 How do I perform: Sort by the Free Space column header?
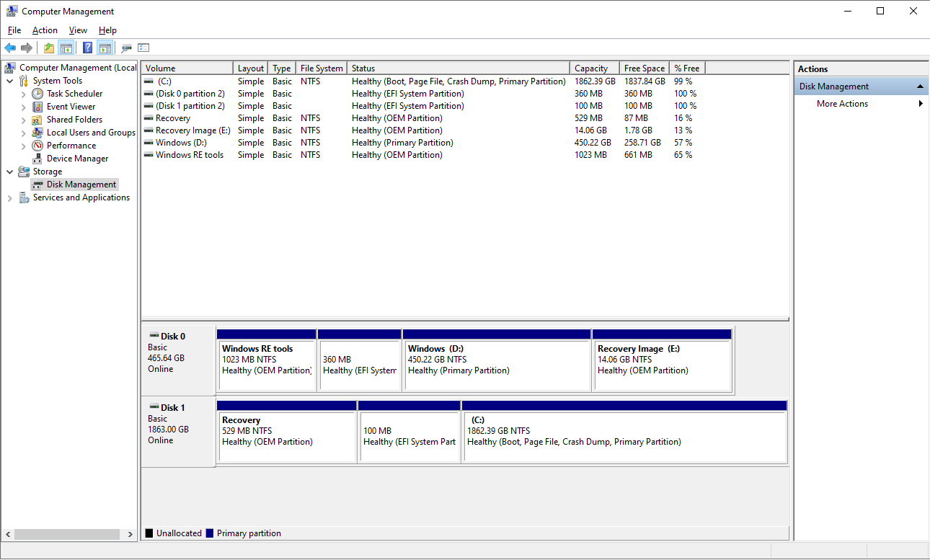coord(645,68)
